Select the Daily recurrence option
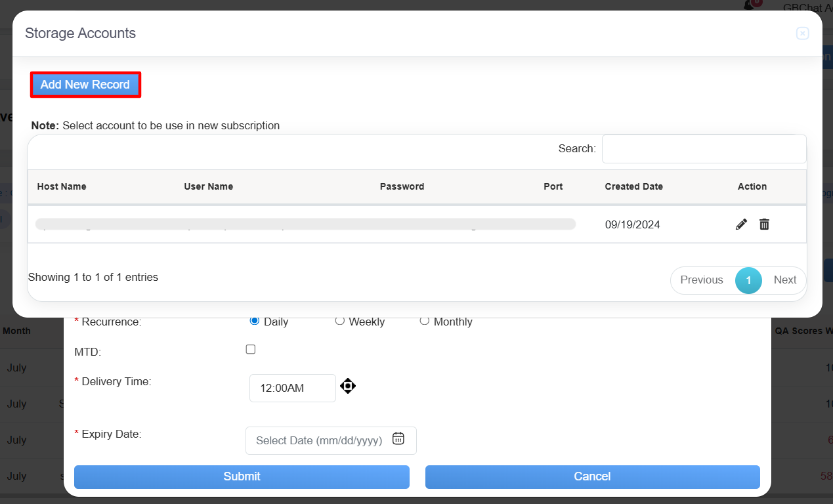This screenshot has width=833, height=504. tap(255, 321)
